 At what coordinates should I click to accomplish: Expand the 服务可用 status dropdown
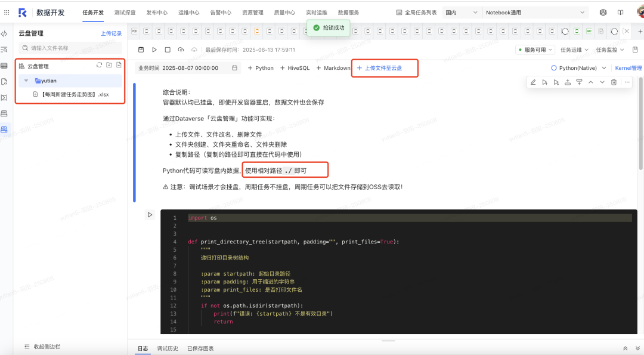(535, 50)
